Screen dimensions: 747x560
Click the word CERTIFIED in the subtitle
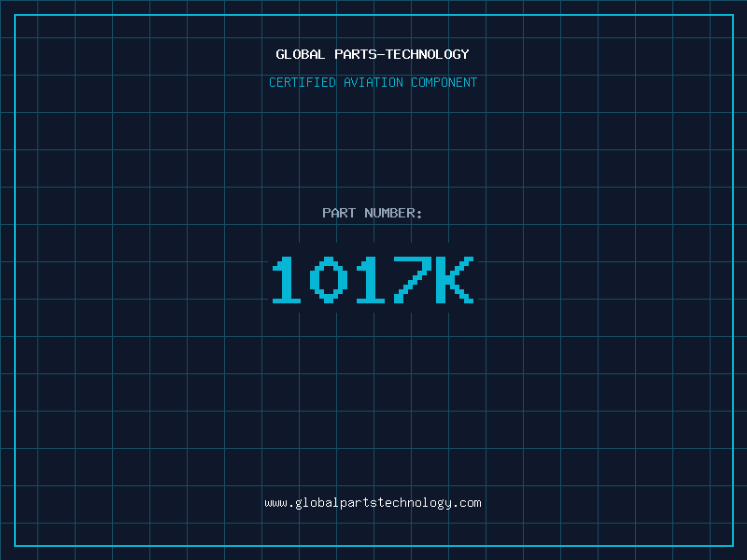point(303,82)
